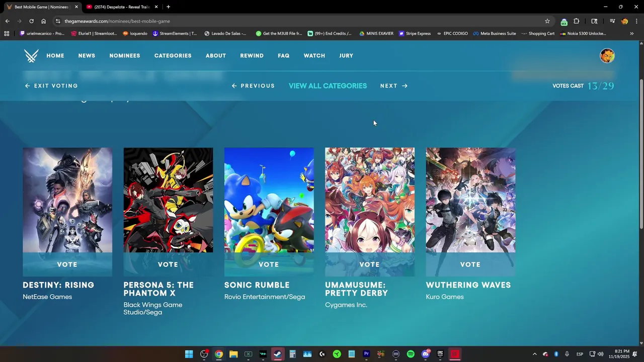Open REWIND in site navigation

(x=252, y=56)
